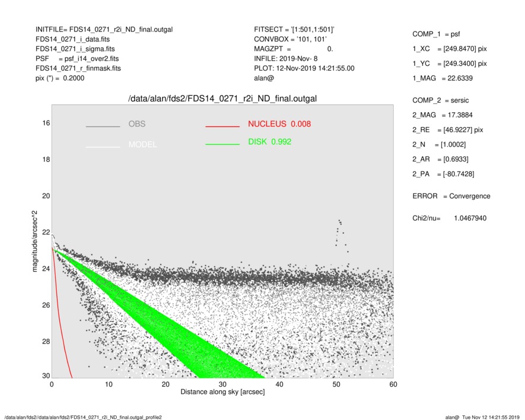Click the red NUCLEUS legend line
525x420 pixels.
222,126
